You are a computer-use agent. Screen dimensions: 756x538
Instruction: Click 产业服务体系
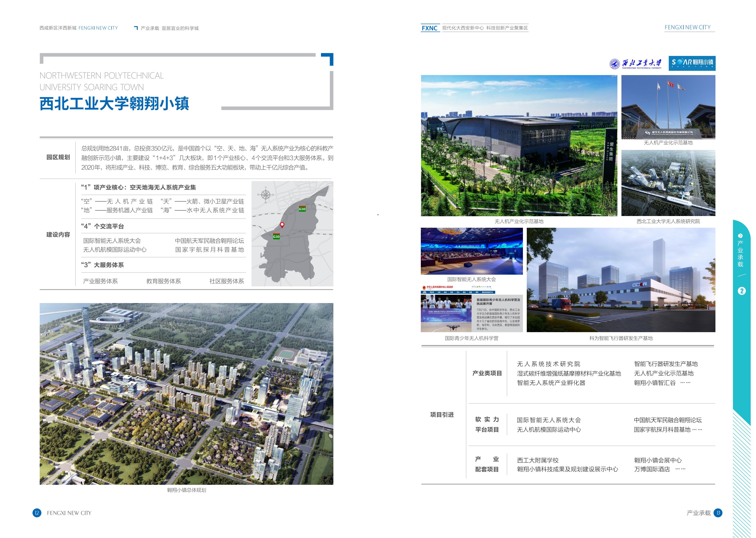pos(100,281)
